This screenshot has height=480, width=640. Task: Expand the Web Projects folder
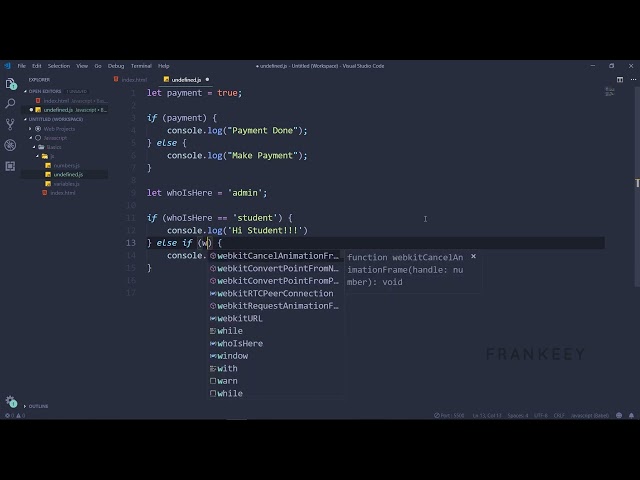[59, 129]
